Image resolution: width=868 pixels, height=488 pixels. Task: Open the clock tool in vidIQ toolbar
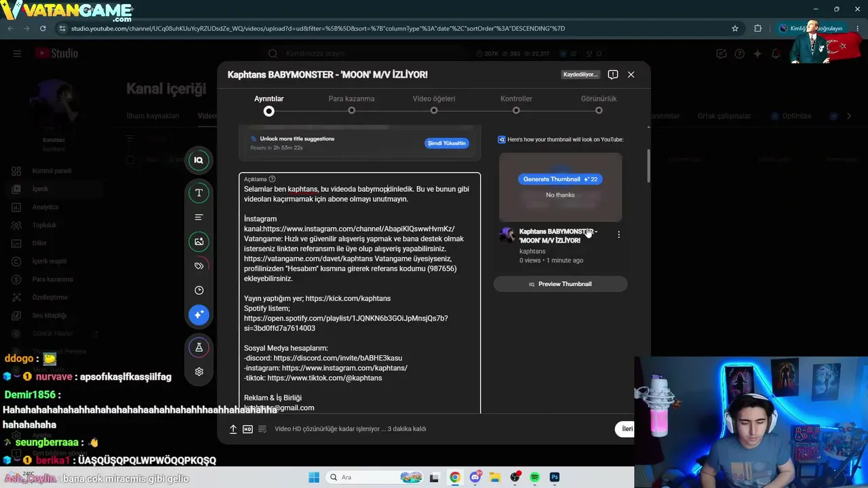tap(199, 290)
